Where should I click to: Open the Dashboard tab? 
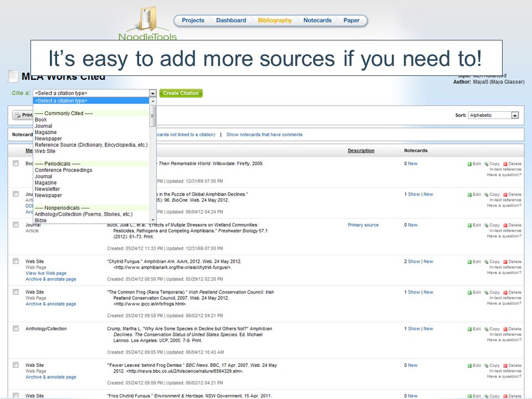click(231, 21)
